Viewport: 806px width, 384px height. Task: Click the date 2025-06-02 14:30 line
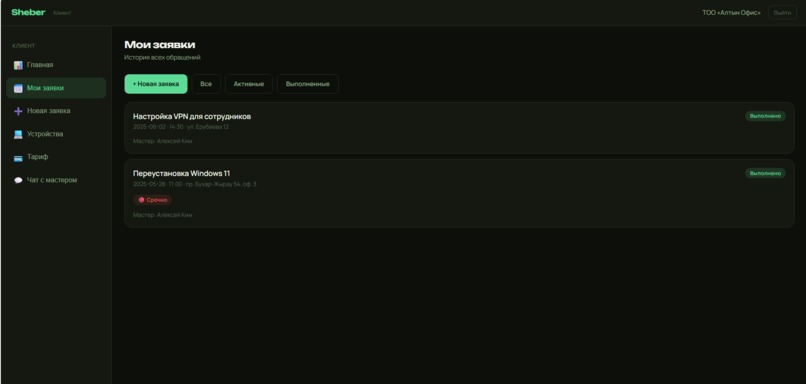[181, 127]
